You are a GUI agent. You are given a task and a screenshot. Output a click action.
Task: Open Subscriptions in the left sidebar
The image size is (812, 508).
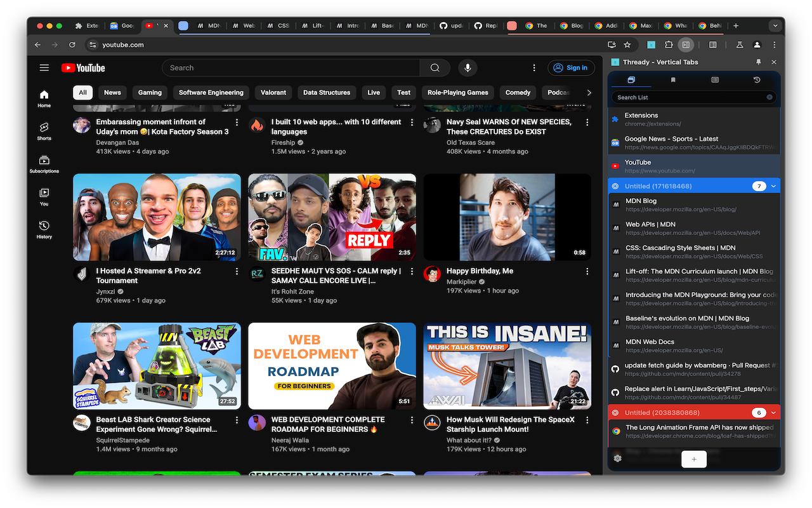pos(44,163)
